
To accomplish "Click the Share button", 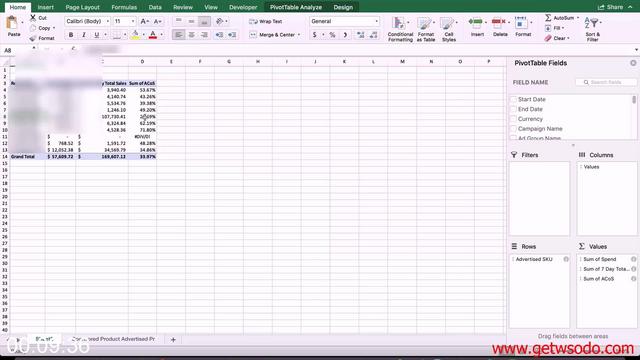I will (x=611, y=7).
